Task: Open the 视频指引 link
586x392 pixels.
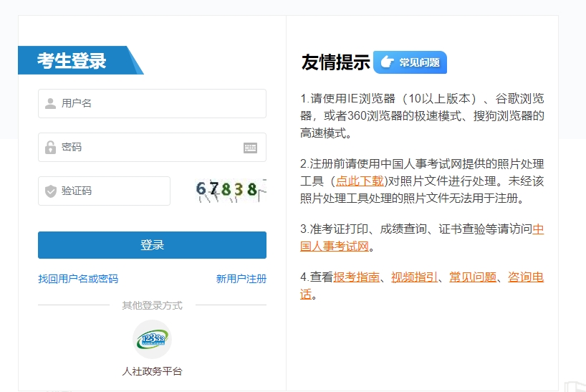Action: 414,277
